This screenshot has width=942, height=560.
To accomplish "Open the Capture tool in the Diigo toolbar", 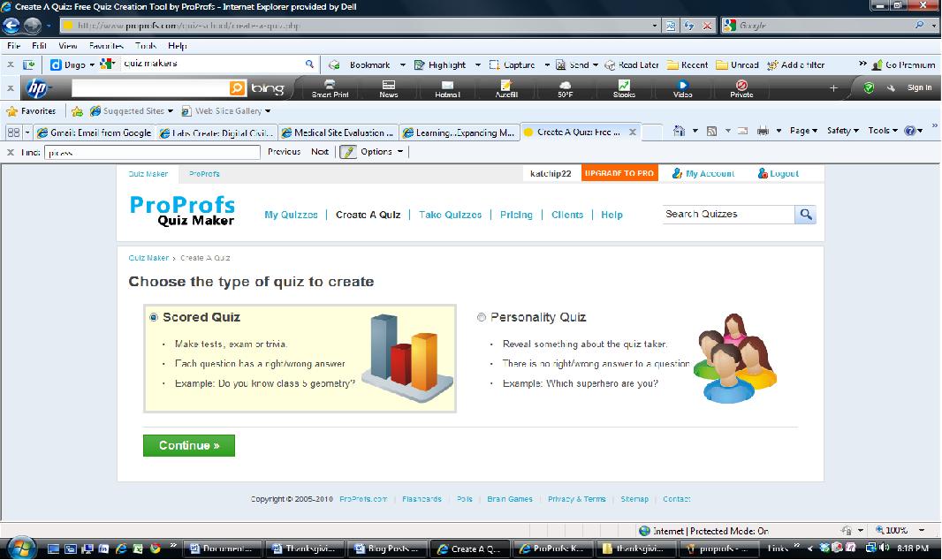I will pos(517,64).
